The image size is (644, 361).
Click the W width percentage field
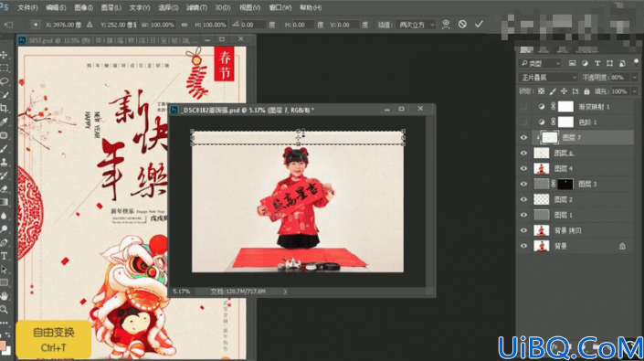(x=163, y=25)
